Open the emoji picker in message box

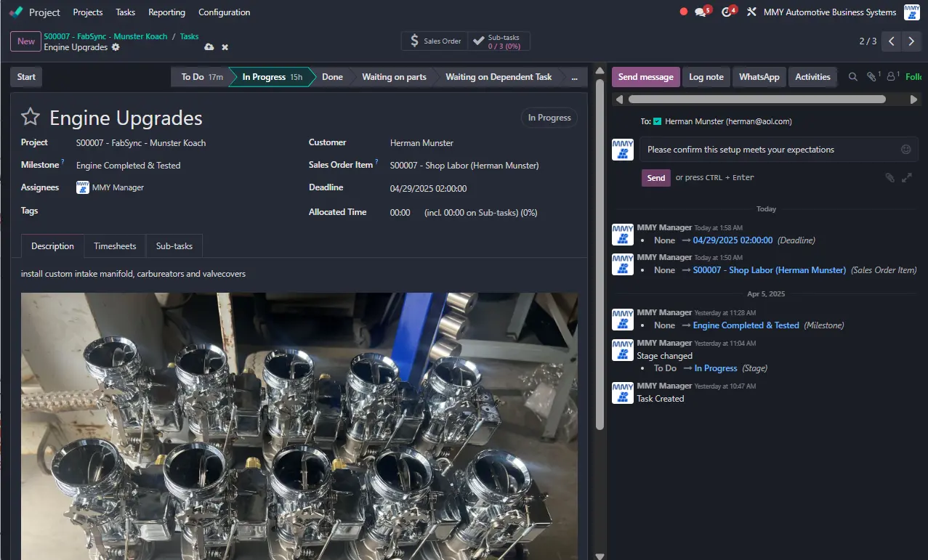905,150
